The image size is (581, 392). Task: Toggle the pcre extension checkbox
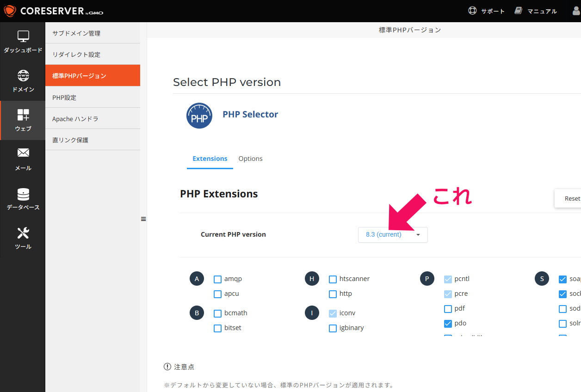pyautogui.click(x=448, y=294)
